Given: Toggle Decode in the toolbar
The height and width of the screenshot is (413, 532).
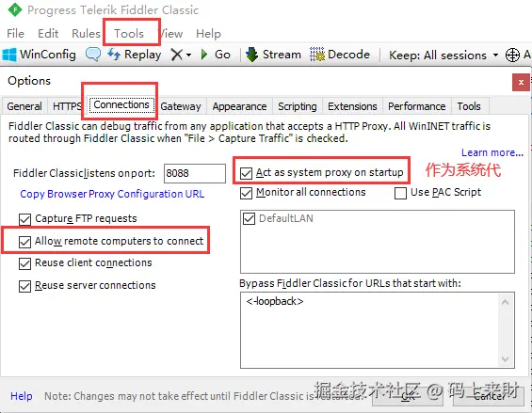Looking at the screenshot, I should click(340, 55).
